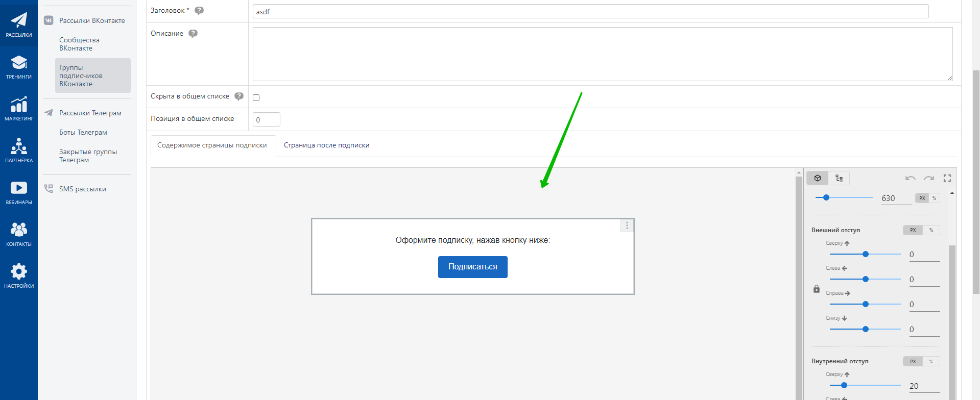Image resolution: width=980 pixels, height=400 pixels.
Task: Switch Внешний отступ units to percent
Action: click(x=931, y=230)
